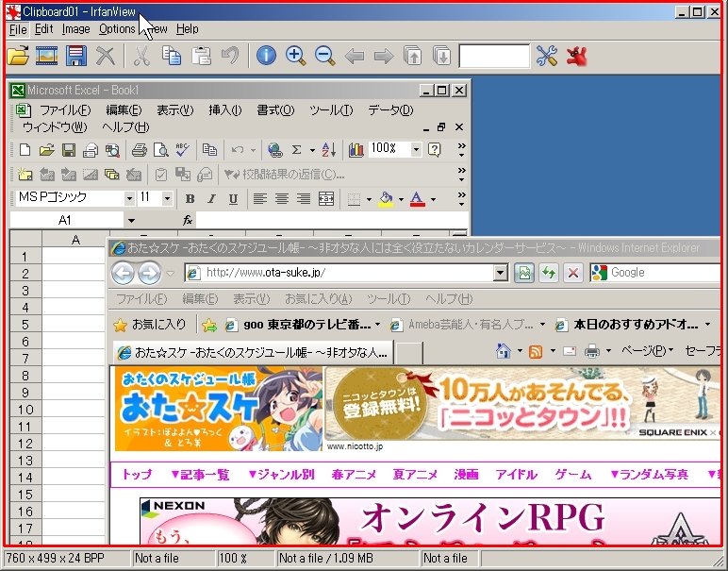Select the おた☆スケ browser tab
The height and width of the screenshot is (571, 728).
(253, 353)
